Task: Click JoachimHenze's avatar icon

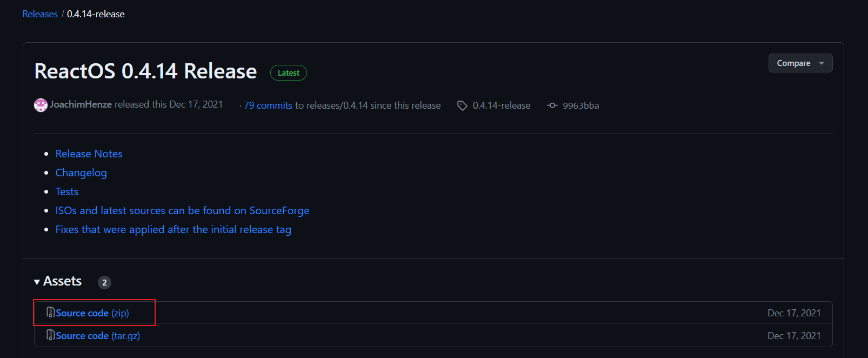Action: pos(41,105)
